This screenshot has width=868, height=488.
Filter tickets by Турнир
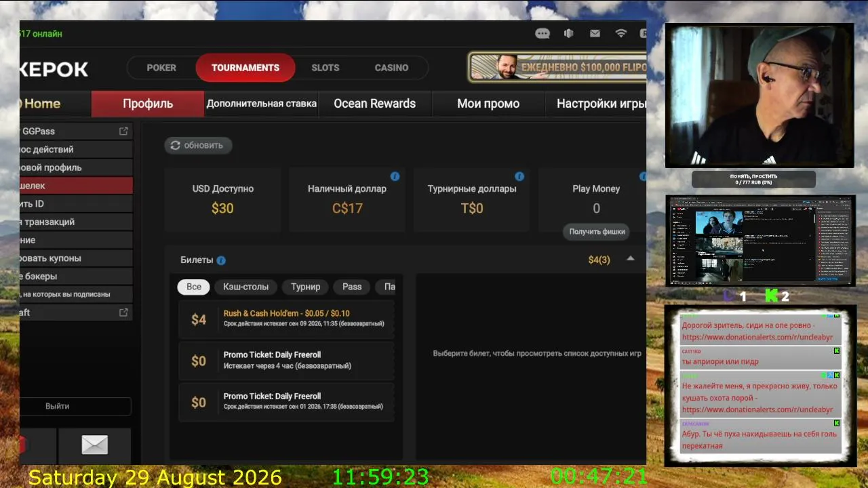(x=305, y=287)
